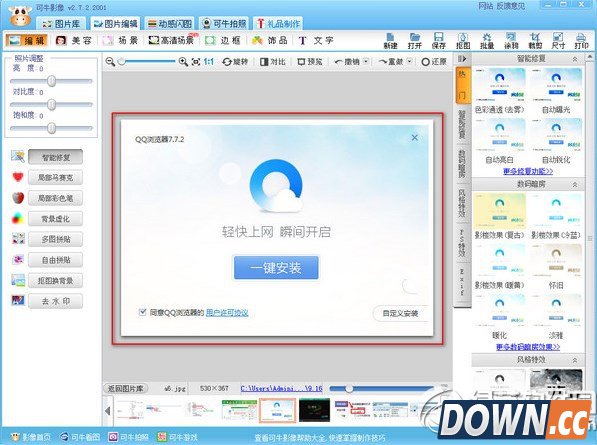Set zoom to 1:1 actual size
This screenshot has width=597, height=445.
[x=209, y=62]
